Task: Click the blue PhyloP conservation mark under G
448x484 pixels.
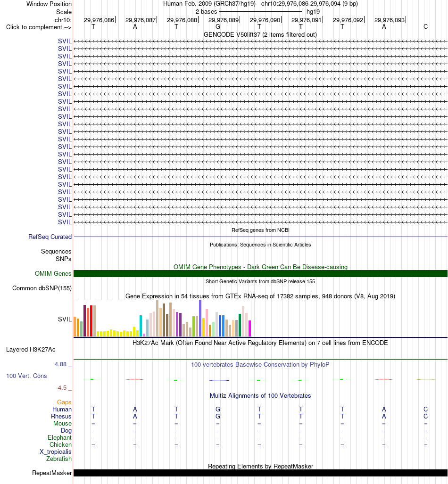Action: point(219,380)
